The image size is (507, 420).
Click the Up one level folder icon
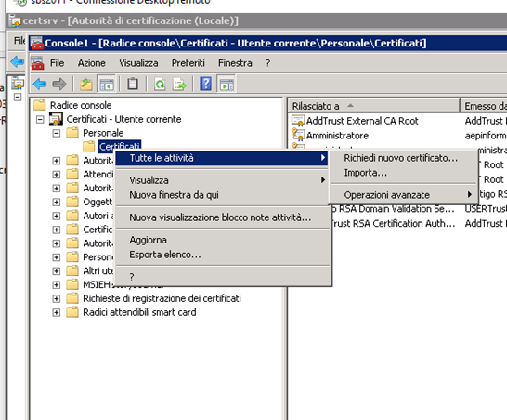pos(86,85)
